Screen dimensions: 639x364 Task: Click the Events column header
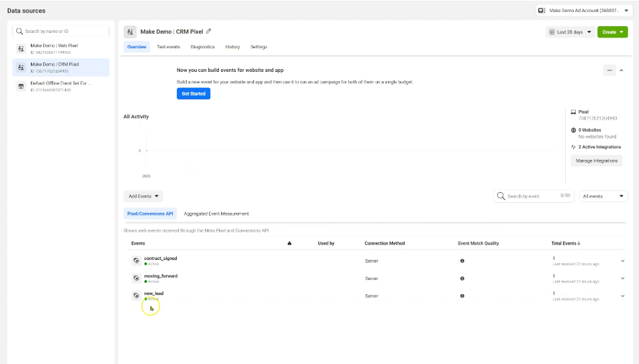click(138, 244)
